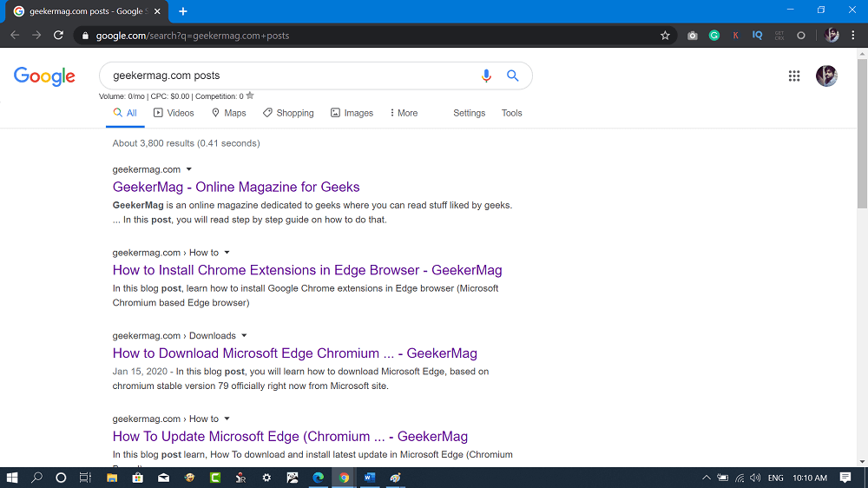Launch Microsoft Store from the taskbar

point(137,478)
